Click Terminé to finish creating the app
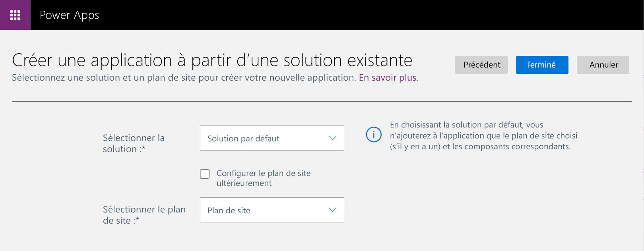This screenshot has width=644, height=251. point(542,65)
